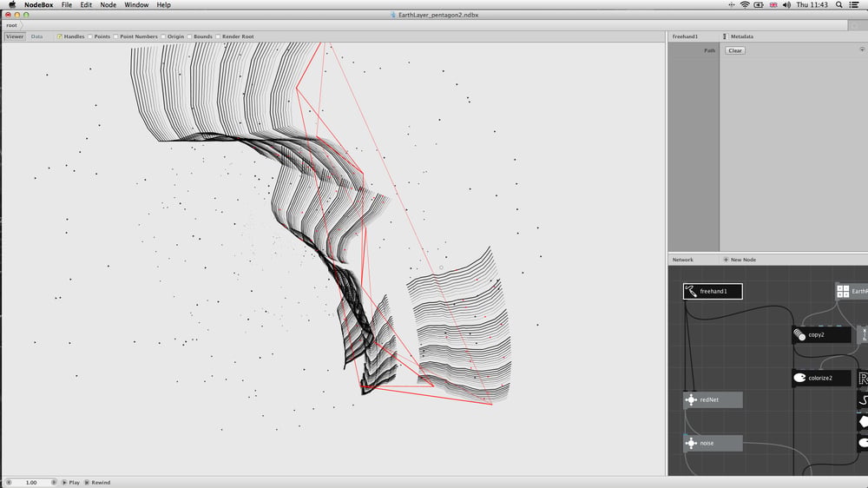Click the menu bar clock Thu 11:43
This screenshot has height=488, width=868.
(812, 4)
